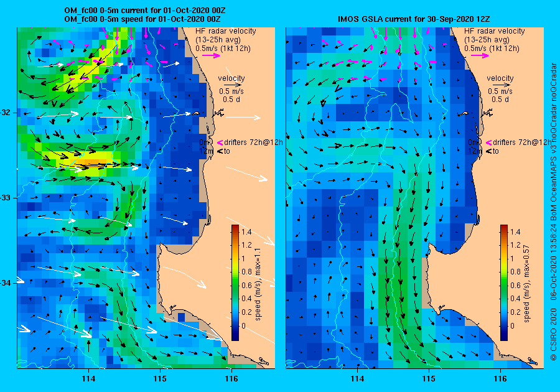Click longitude '115' under the IMOS GSLA map
The height and width of the screenshot is (392, 560).
[429, 379]
